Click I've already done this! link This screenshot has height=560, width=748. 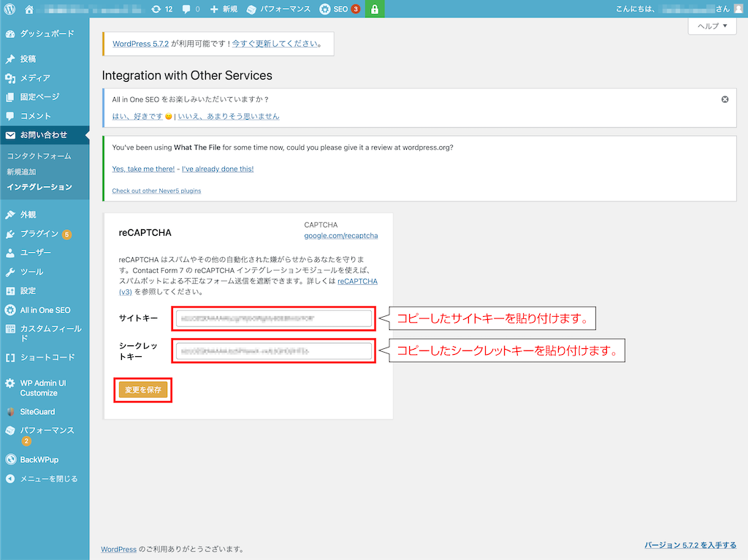[x=218, y=169]
